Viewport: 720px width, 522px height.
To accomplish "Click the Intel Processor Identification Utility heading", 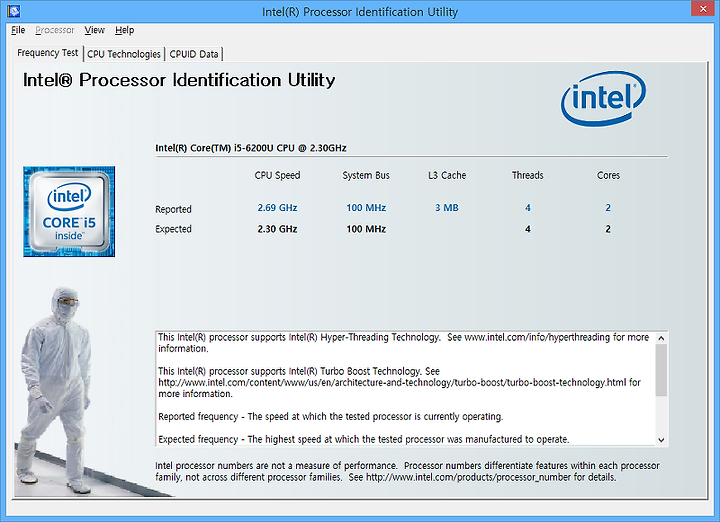I will [179, 80].
